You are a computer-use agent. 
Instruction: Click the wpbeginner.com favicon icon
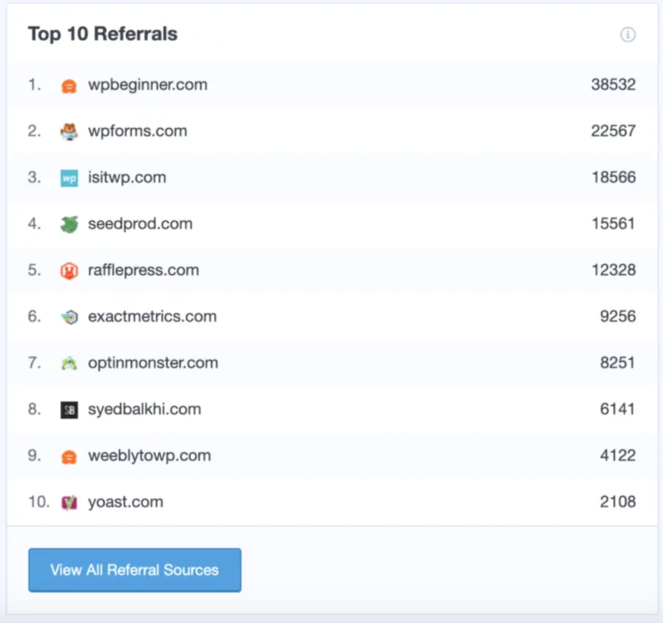pos(69,86)
